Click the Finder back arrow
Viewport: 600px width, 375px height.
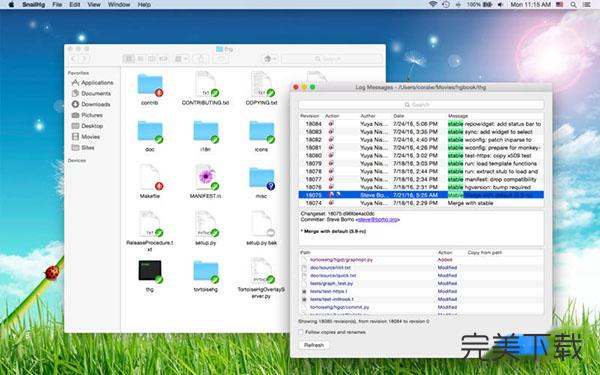click(x=73, y=59)
